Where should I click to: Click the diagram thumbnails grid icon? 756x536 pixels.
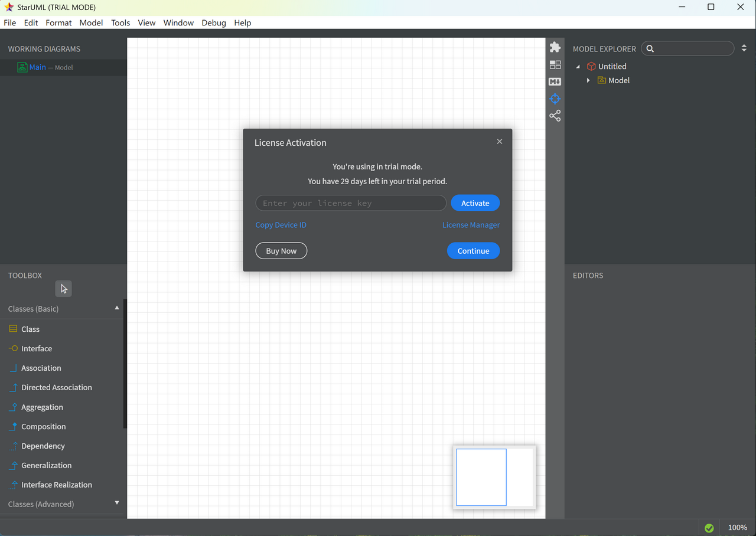pyautogui.click(x=555, y=65)
